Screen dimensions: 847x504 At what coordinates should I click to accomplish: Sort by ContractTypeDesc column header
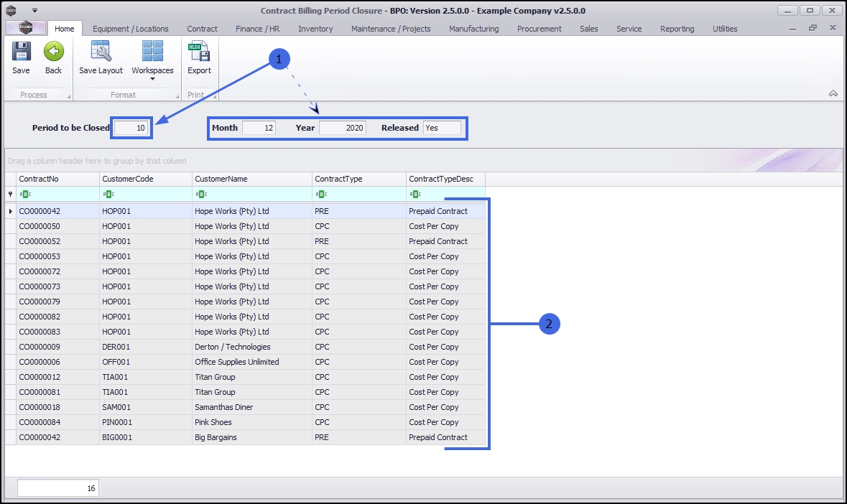tap(445, 179)
